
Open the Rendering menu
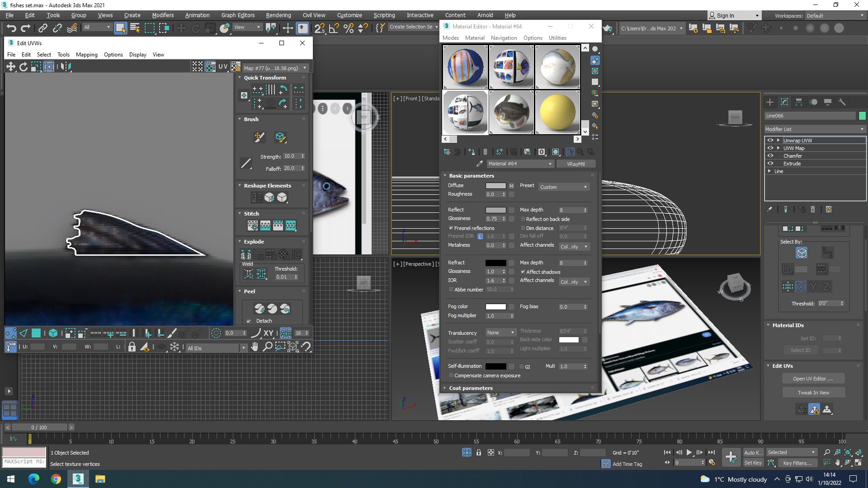(278, 15)
